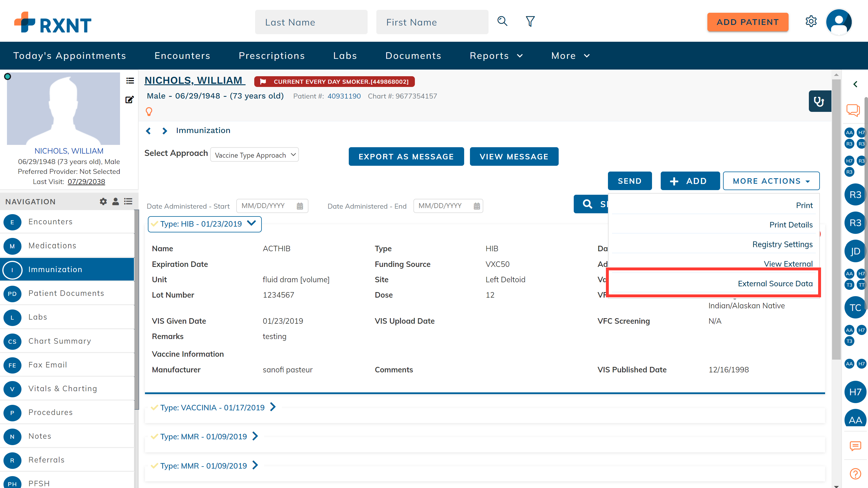
Task: Click the orange lightbulb icon
Action: coord(149,112)
